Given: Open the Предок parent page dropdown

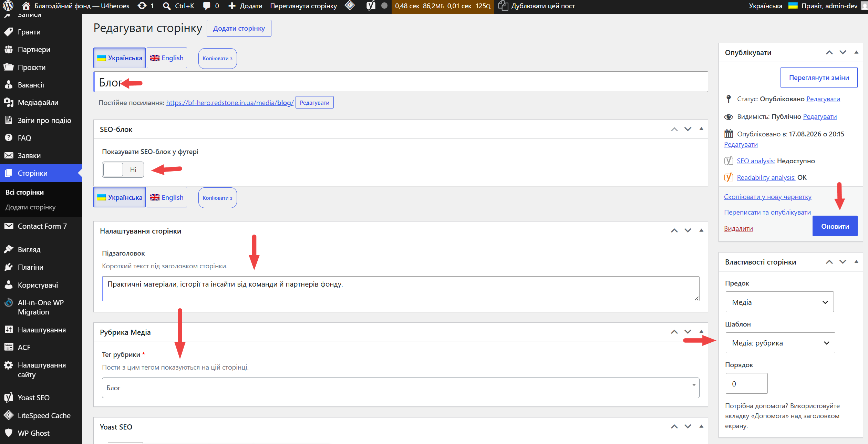Looking at the screenshot, I should [x=779, y=302].
